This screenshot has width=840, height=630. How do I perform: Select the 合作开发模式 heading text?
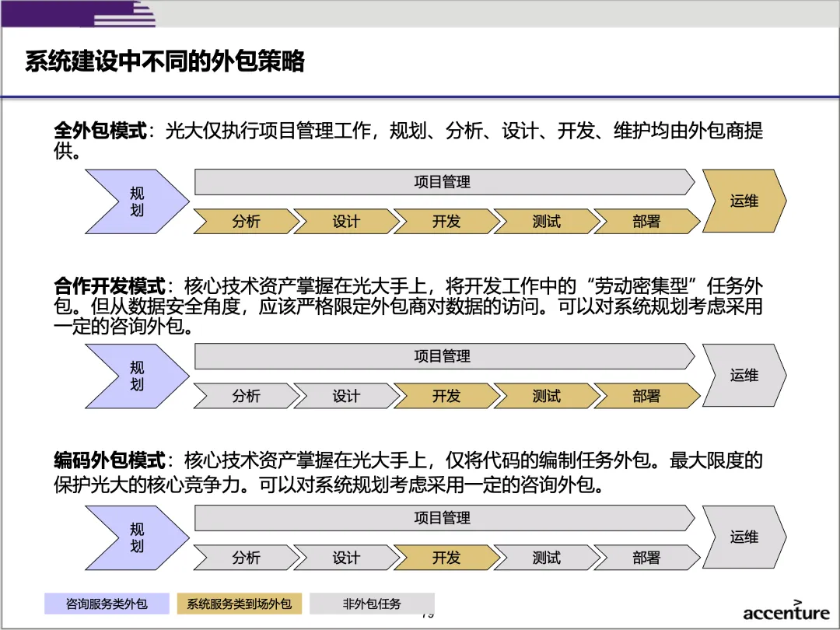(110, 285)
